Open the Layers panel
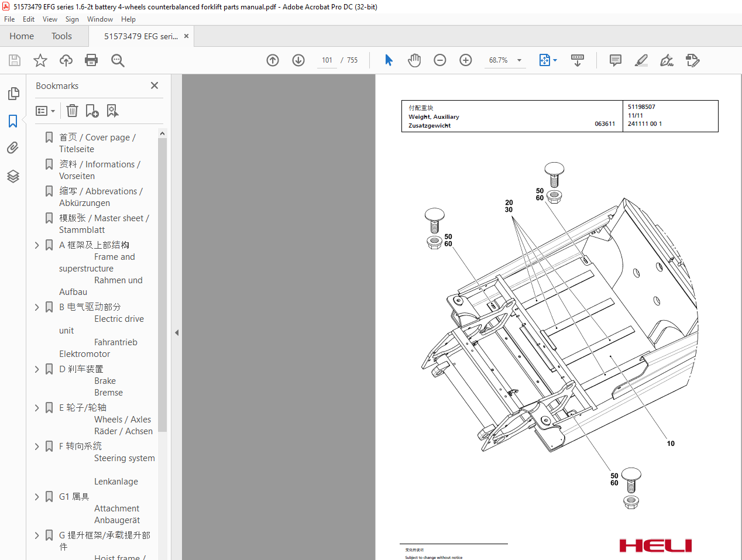 coord(13,176)
